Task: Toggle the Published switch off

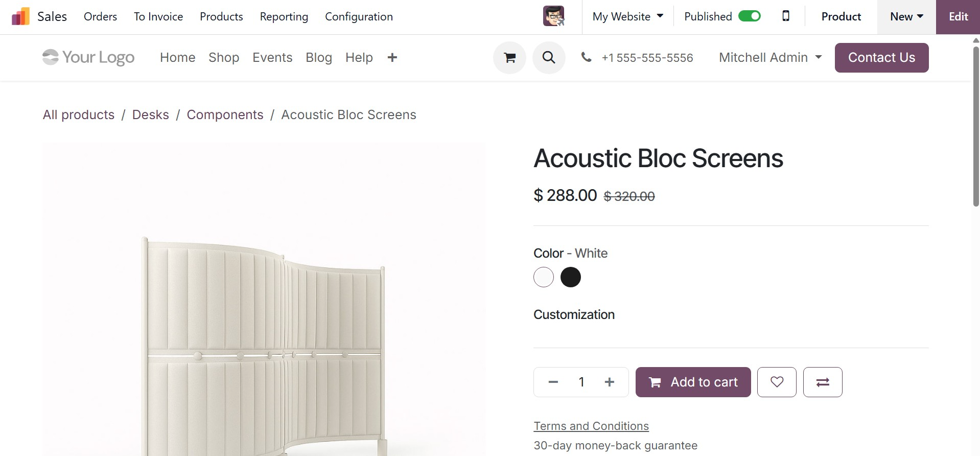Action: click(749, 16)
